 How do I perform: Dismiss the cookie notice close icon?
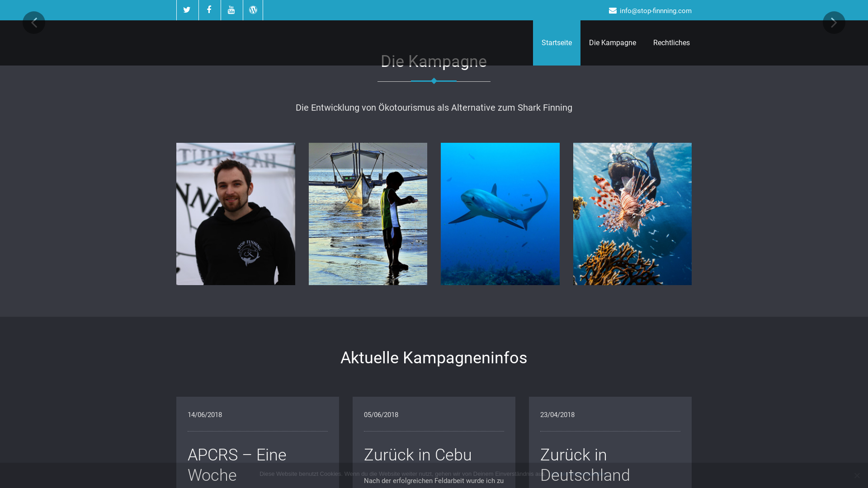click(857, 475)
